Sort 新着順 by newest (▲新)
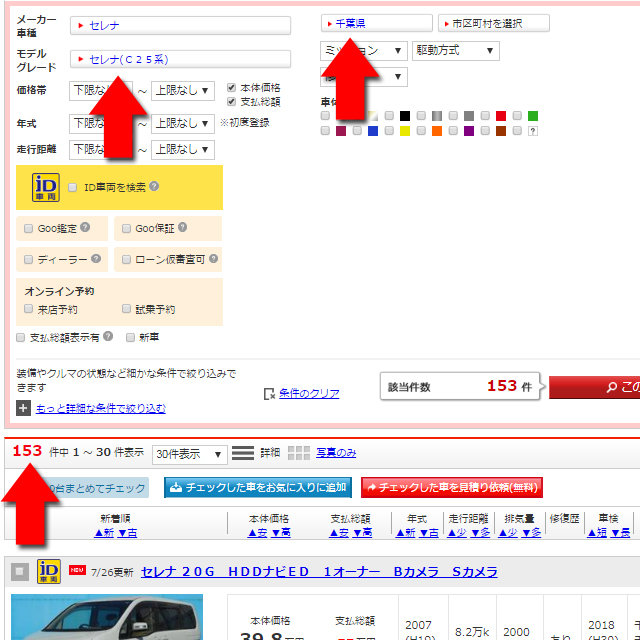Image resolution: width=640 pixels, height=640 pixels. point(104,532)
